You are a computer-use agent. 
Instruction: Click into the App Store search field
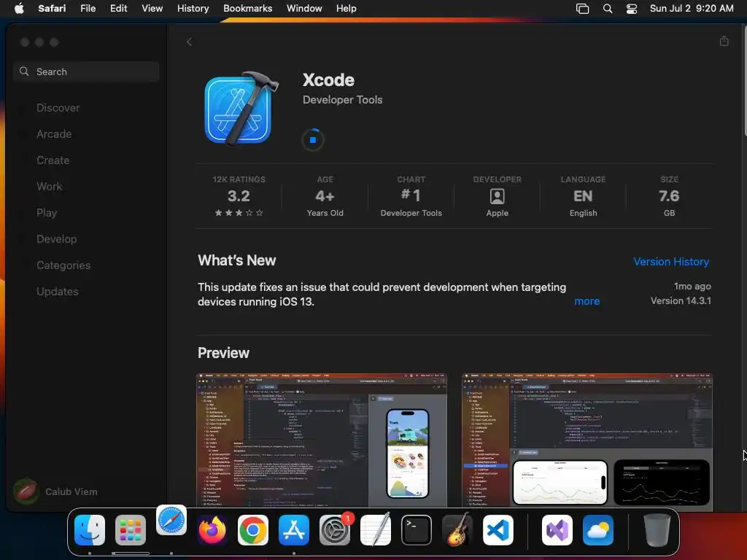[x=86, y=71]
